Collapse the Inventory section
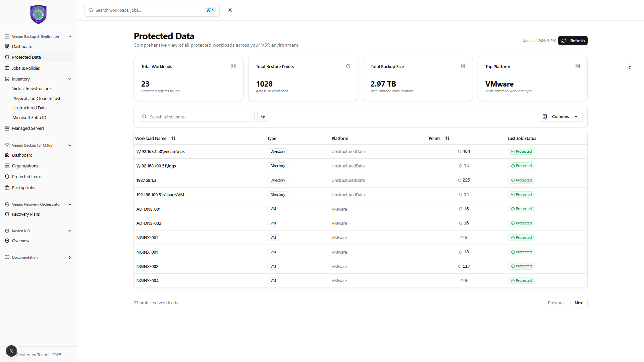The height and width of the screenshot is (362, 644). pos(70,79)
